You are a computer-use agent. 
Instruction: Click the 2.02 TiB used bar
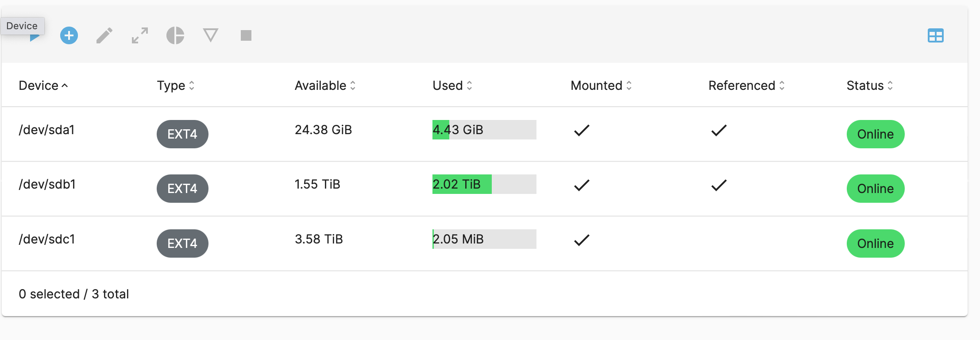point(484,184)
